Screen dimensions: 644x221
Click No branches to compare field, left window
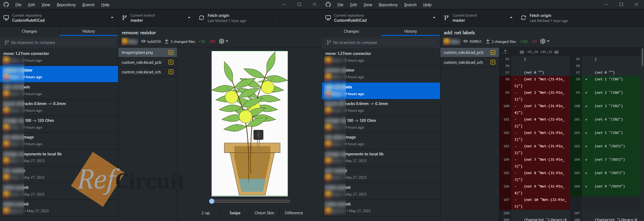59,42
